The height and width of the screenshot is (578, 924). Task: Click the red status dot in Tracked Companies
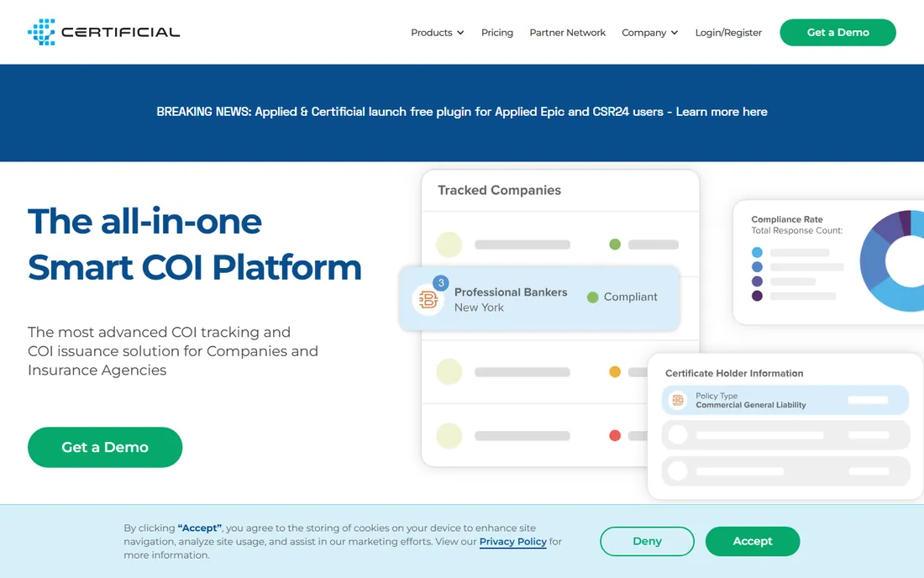click(615, 435)
